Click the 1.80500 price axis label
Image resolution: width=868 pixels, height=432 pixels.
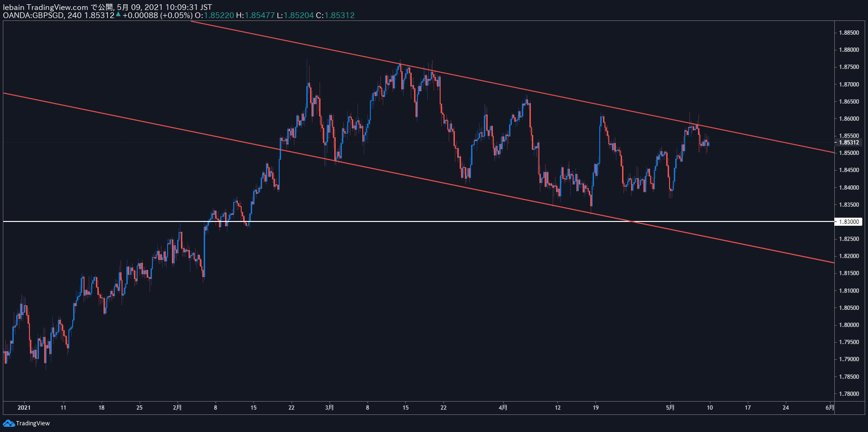coord(849,308)
